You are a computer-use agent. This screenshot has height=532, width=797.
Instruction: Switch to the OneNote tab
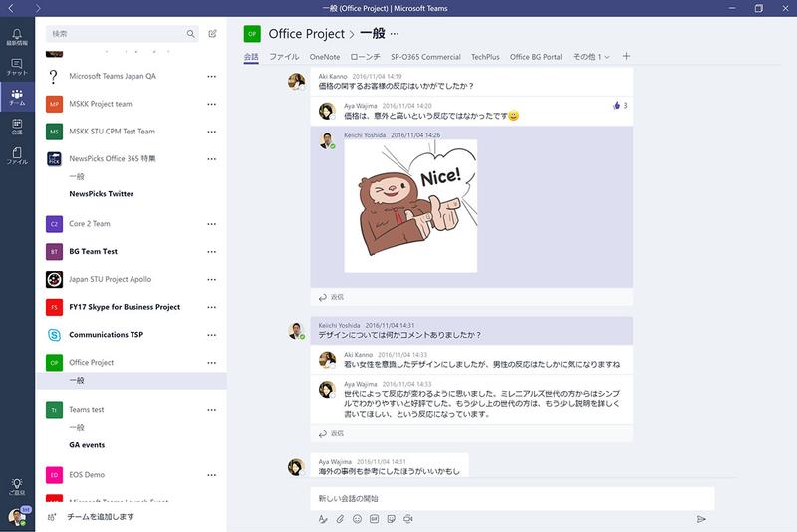[325, 57]
